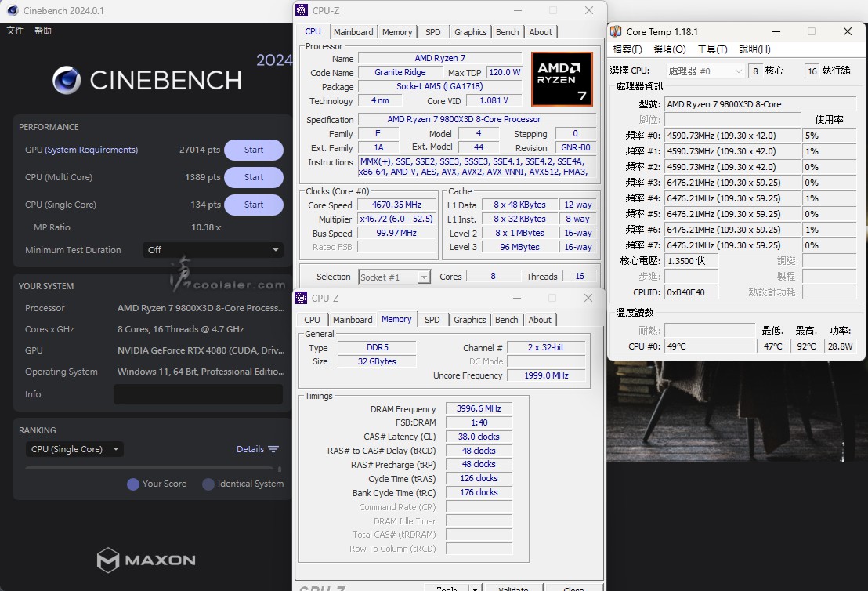
Task: Open the 工具(T) menu in Core Temp
Action: [712, 49]
